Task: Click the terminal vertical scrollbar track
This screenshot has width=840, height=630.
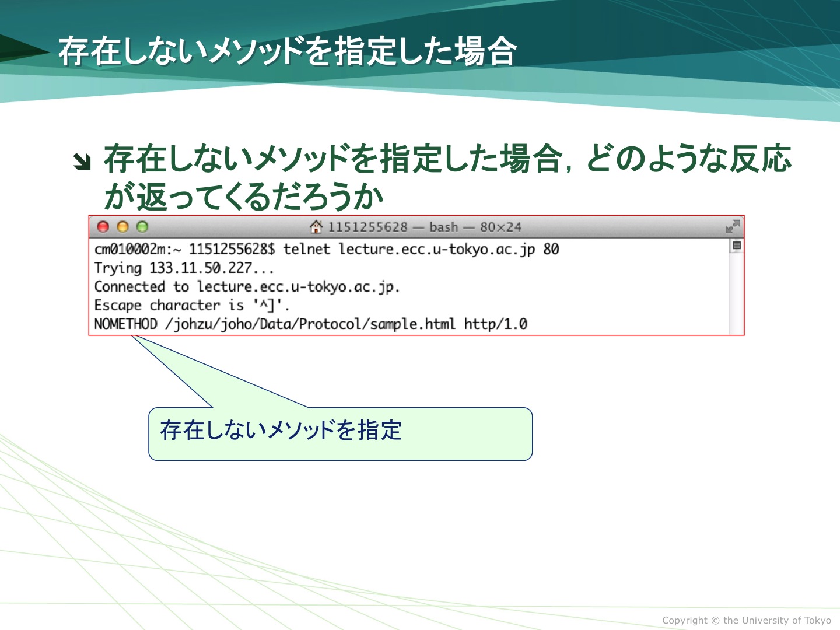Action: [x=737, y=293]
